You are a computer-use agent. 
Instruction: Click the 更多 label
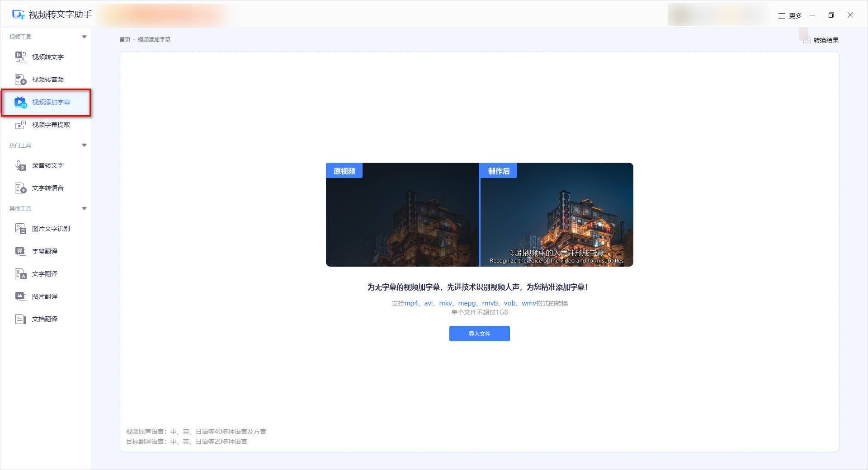[795, 16]
